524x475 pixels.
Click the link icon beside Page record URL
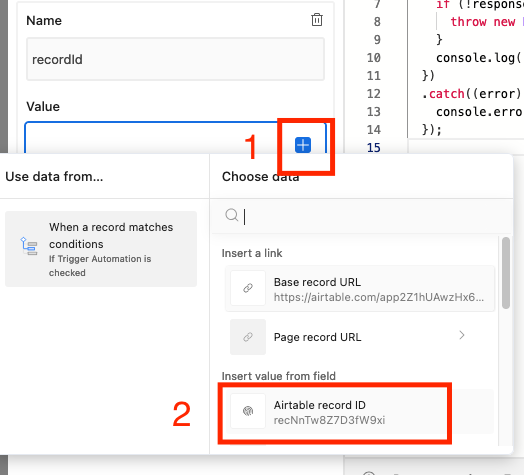point(248,337)
